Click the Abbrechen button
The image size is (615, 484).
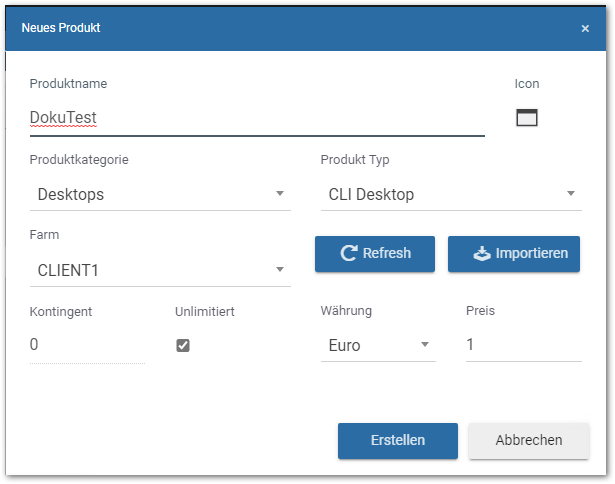pos(529,440)
